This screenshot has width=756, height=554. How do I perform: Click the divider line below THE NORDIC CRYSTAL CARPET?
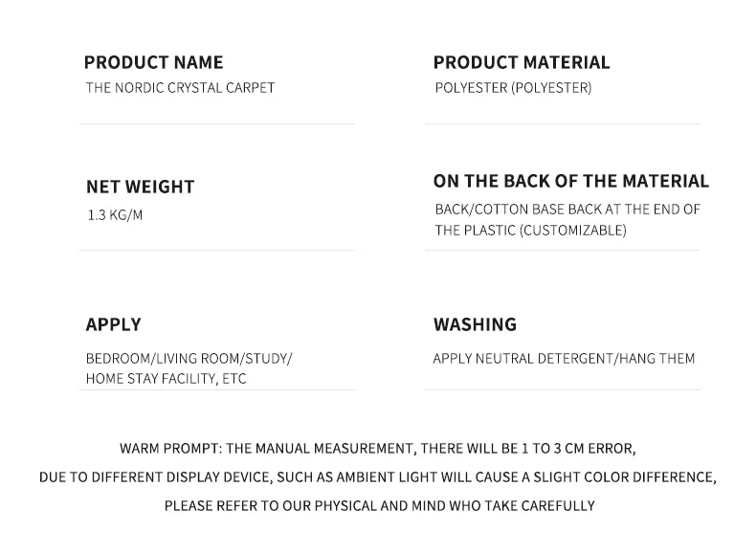pos(216,123)
